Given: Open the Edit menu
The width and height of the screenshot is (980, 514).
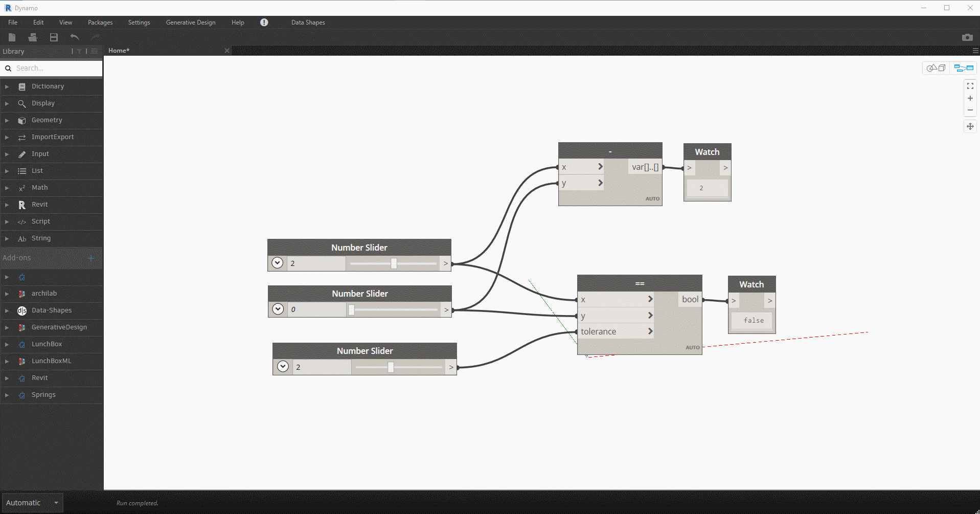Looking at the screenshot, I should pyautogui.click(x=38, y=23).
